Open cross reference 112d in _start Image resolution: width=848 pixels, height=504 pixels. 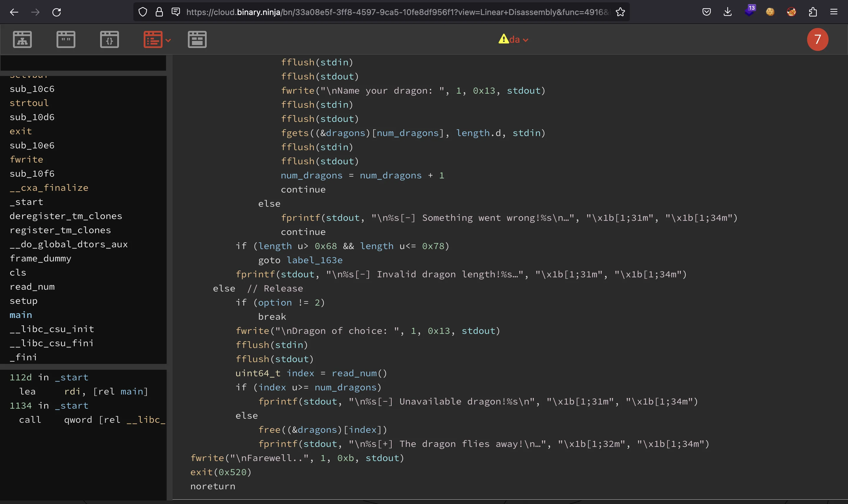click(49, 377)
